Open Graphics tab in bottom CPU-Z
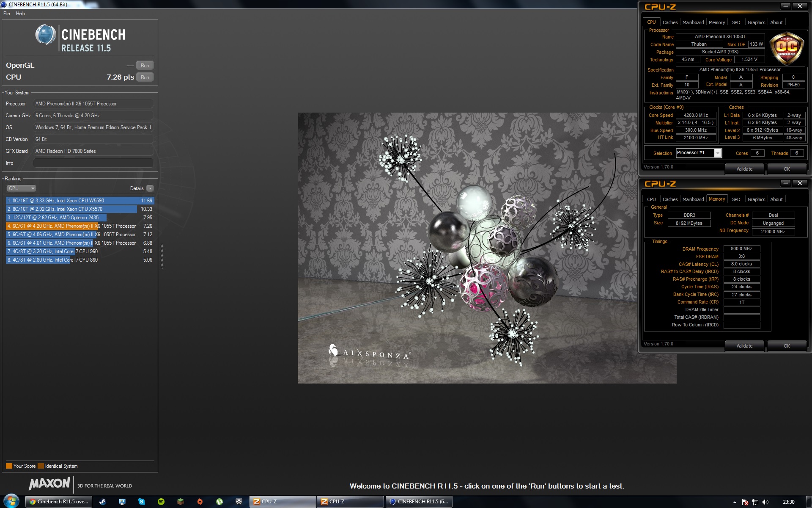Screen dimensions: 812x508 pos(756,199)
